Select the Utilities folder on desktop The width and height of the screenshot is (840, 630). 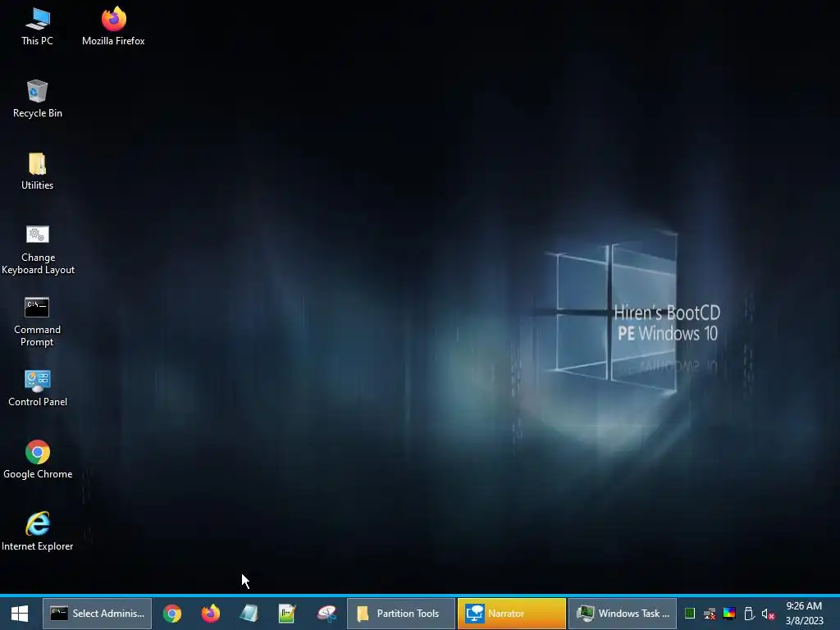tap(37, 171)
